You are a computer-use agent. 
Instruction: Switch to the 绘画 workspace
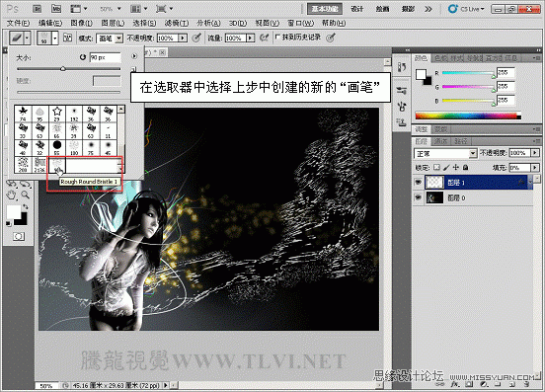(383, 9)
